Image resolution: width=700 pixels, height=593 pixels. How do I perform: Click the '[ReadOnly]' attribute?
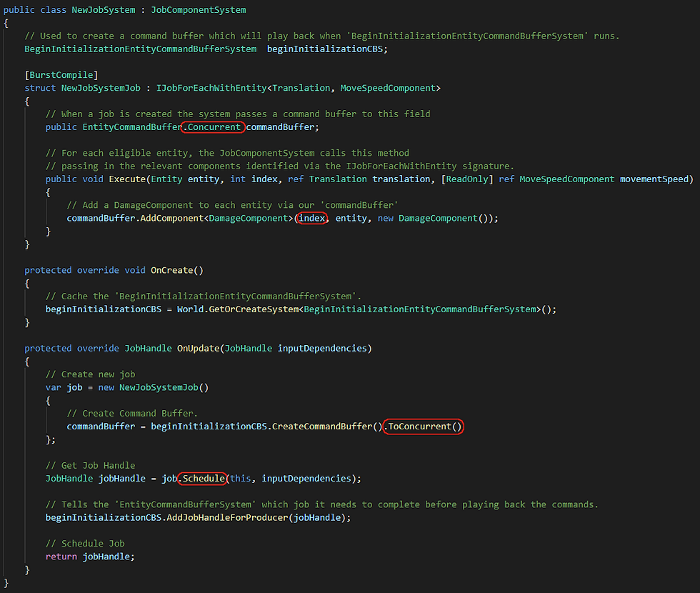(467, 179)
